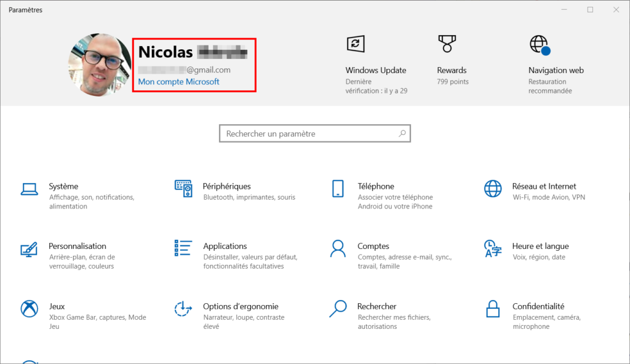The image size is (630, 364).
Task: Click the Options d'ergonomie icon
Action: coord(183,309)
